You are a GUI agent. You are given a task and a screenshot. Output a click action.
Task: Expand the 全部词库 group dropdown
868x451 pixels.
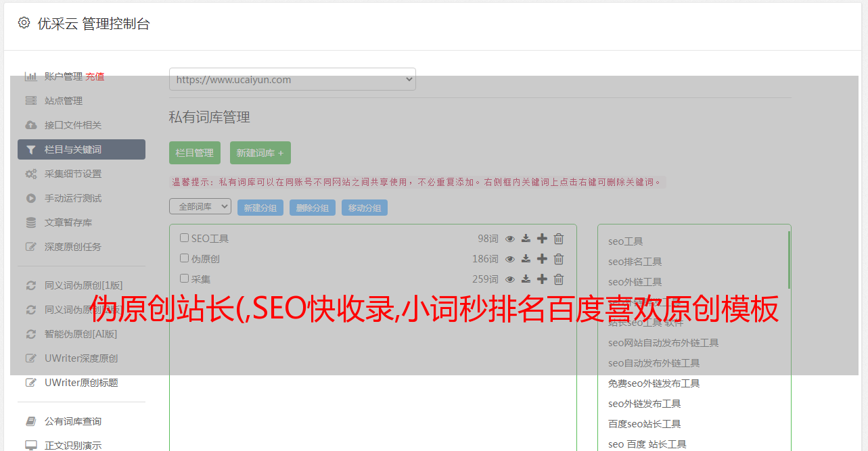click(200, 207)
